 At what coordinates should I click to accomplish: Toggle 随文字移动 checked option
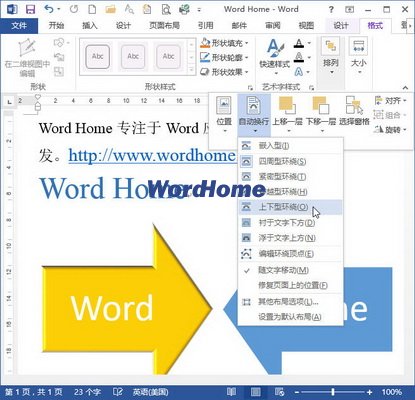click(290, 270)
